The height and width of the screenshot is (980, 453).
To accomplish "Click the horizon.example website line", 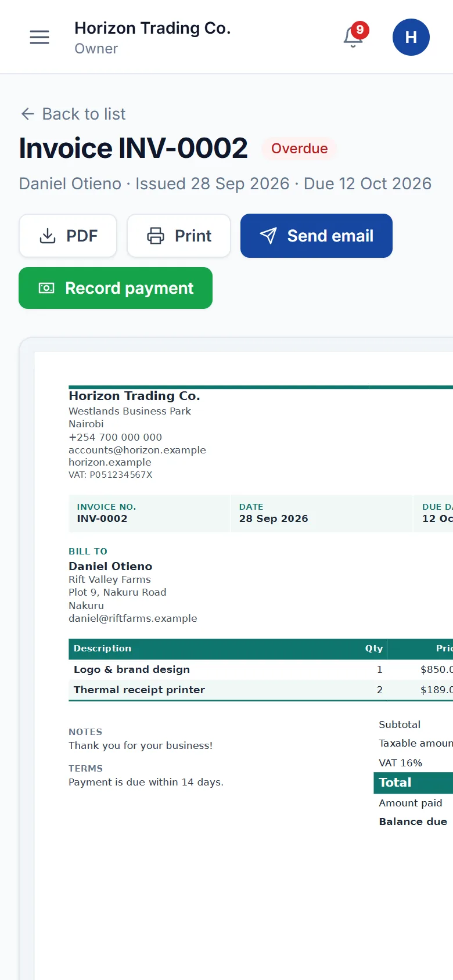I will 110,462.
